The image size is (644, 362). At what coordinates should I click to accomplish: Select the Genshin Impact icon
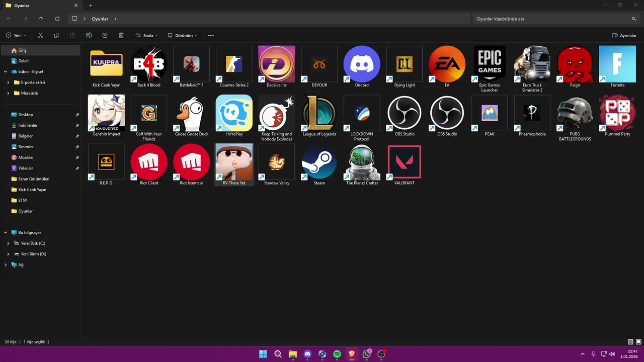106,113
